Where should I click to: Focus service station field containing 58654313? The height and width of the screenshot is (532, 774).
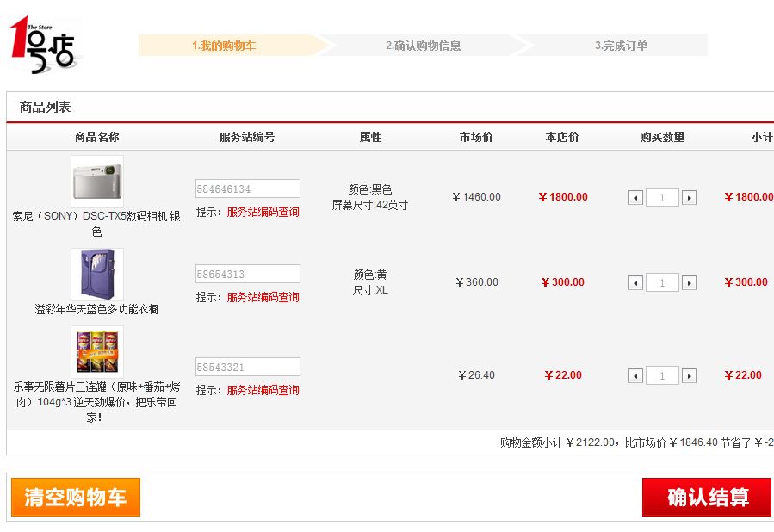pos(248,275)
